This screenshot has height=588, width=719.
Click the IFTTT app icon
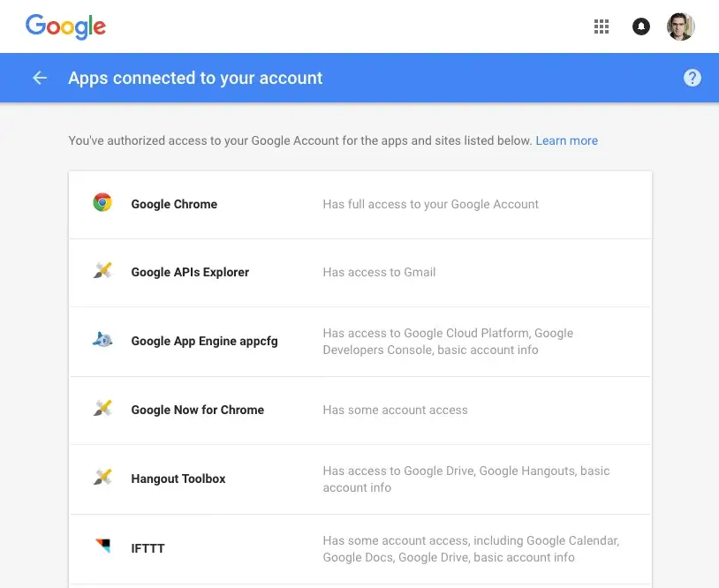[102, 547]
